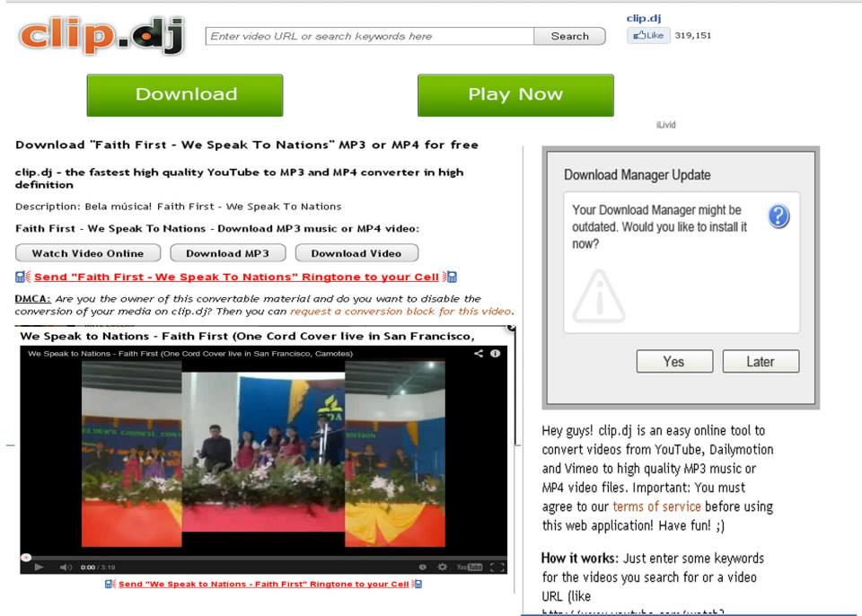Image resolution: width=862 pixels, height=616 pixels.
Task: Click the iLivid label under Play Now
Action: (665, 125)
